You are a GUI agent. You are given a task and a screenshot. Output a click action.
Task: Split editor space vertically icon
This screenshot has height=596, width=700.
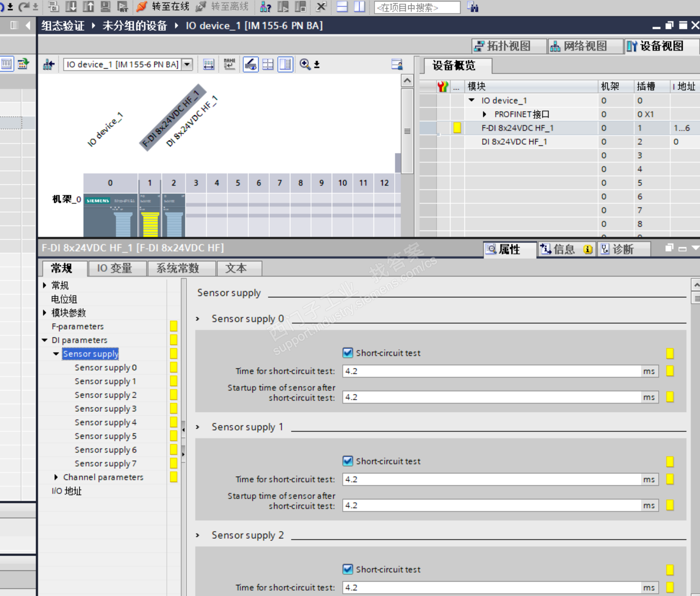tap(360, 7)
